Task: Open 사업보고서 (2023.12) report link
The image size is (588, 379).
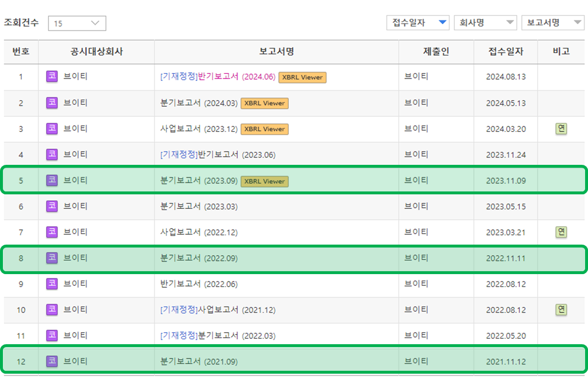Action: click(x=199, y=129)
